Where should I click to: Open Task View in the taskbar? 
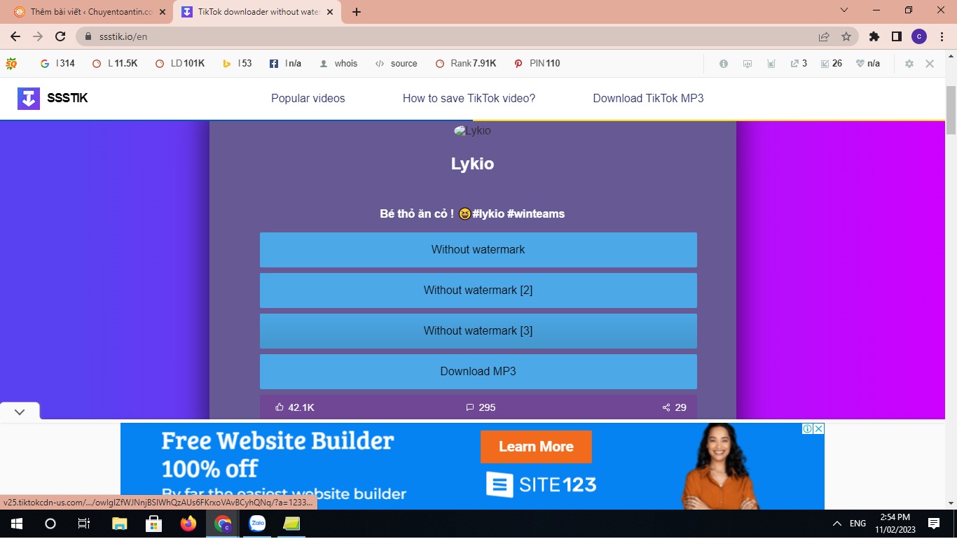point(84,524)
